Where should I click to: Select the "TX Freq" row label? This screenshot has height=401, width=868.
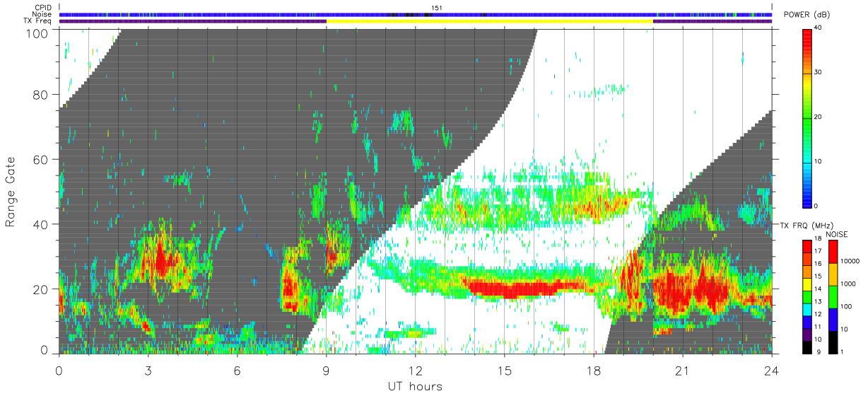point(39,21)
